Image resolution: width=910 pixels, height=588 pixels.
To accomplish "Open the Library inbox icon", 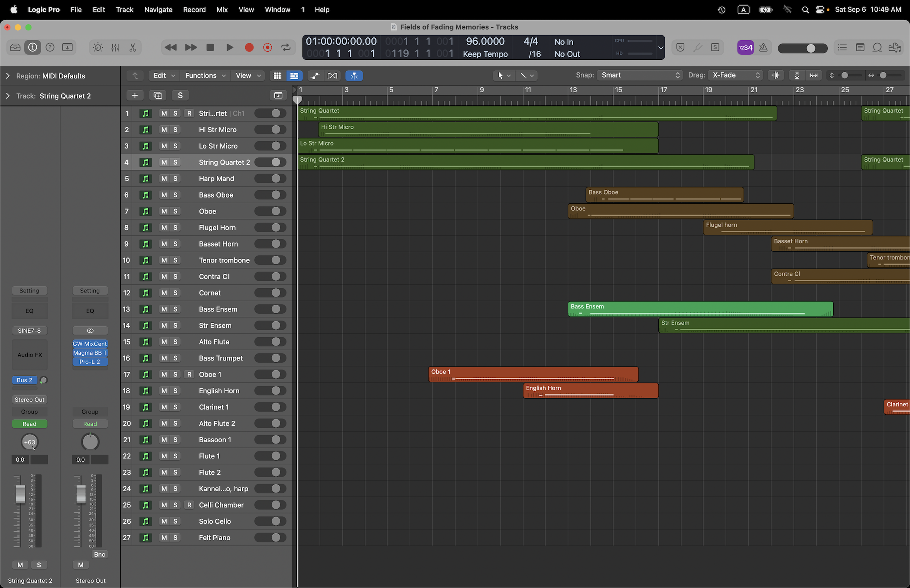I will (x=15, y=48).
